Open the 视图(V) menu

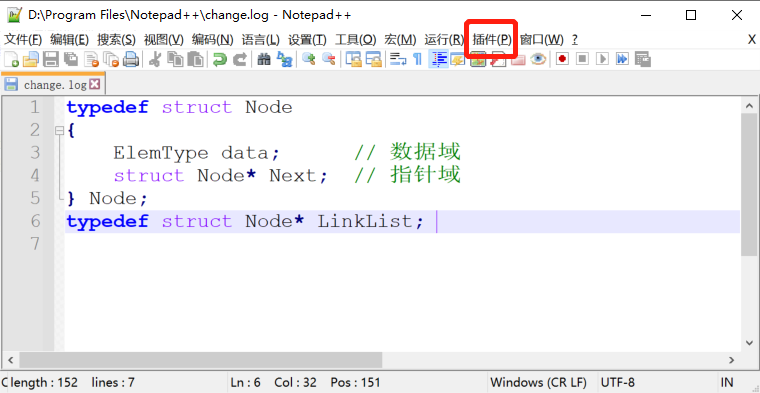coord(164,39)
